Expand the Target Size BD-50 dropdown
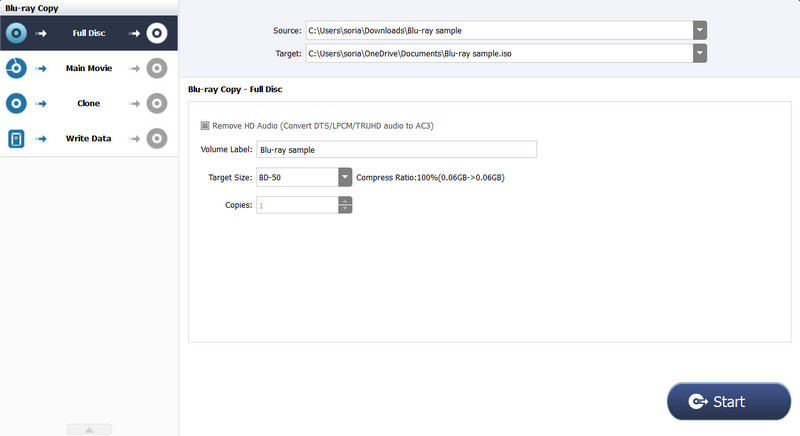Viewport: 800px width, 436px height. [345, 177]
